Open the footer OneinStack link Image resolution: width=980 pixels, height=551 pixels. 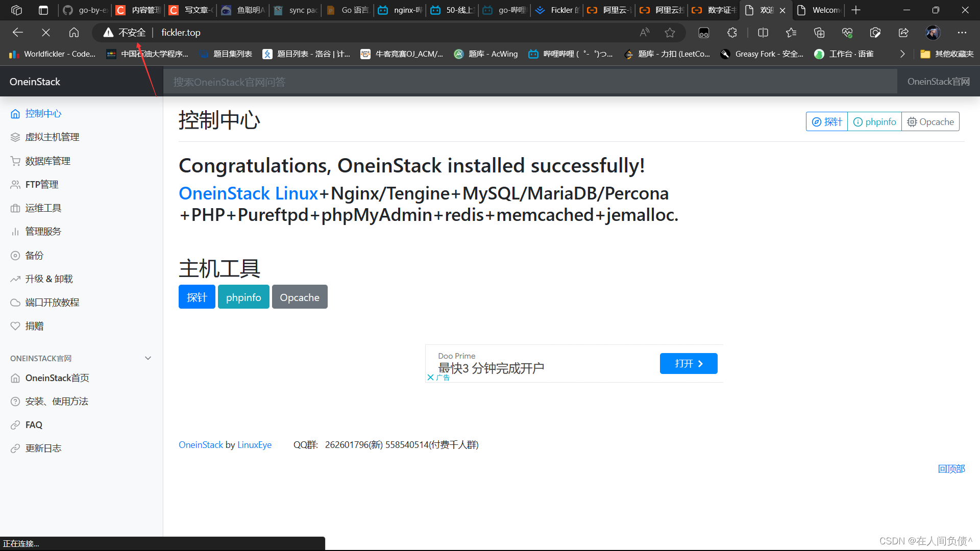coord(201,445)
